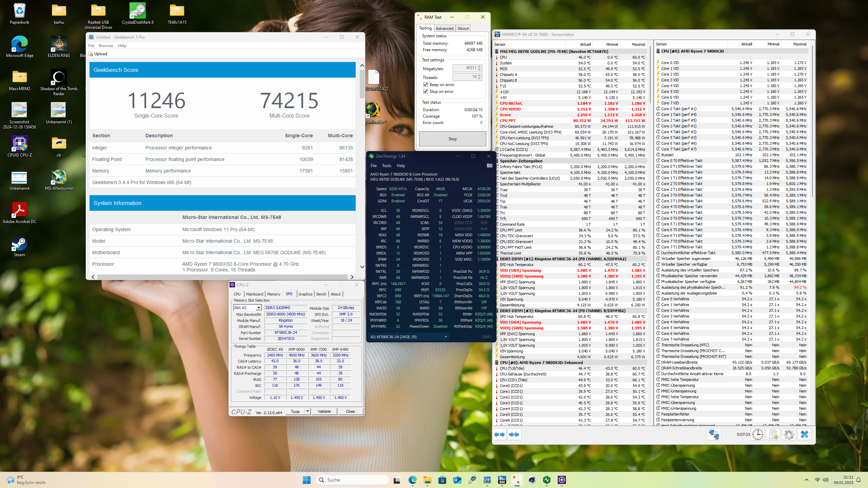Screen dimensions: 868x488
Task: Open ZenTimings Tools menu
Action: pyautogui.click(x=387, y=166)
